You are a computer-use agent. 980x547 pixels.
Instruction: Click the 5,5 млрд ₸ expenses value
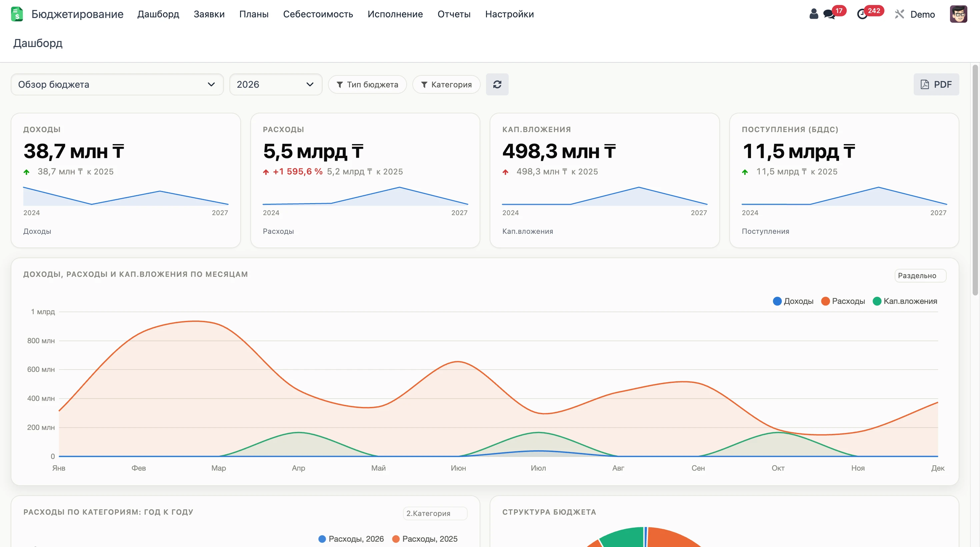click(x=313, y=151)
